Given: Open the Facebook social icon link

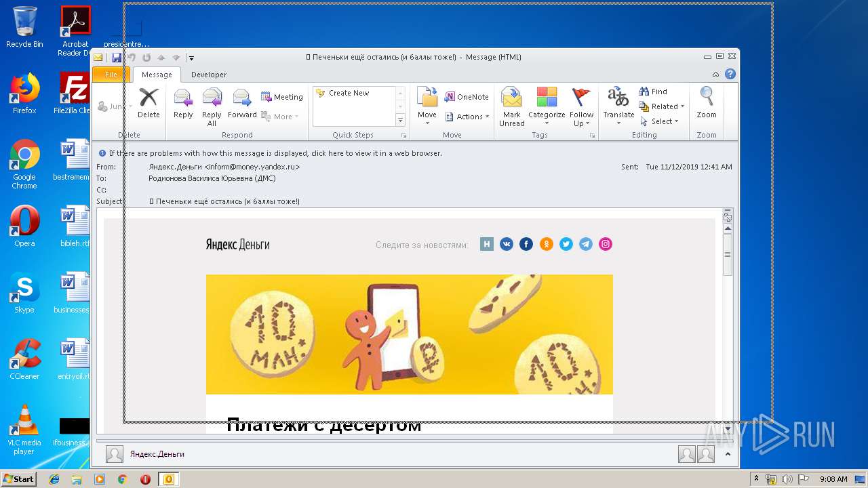Looking at the screenshot, I should [526, 244].
